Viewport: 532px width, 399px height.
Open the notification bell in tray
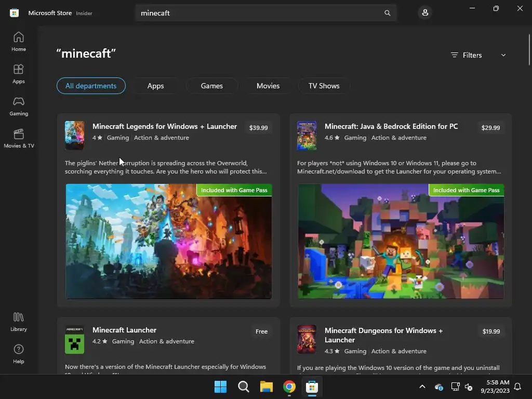tap(518, 387)
